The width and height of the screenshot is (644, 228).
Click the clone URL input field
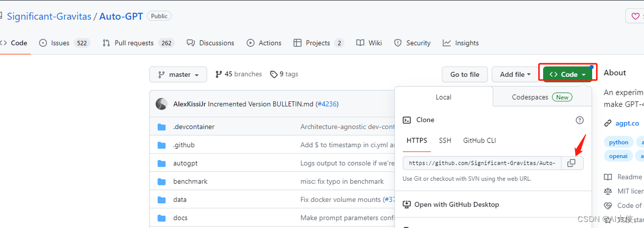pos(482,163)
